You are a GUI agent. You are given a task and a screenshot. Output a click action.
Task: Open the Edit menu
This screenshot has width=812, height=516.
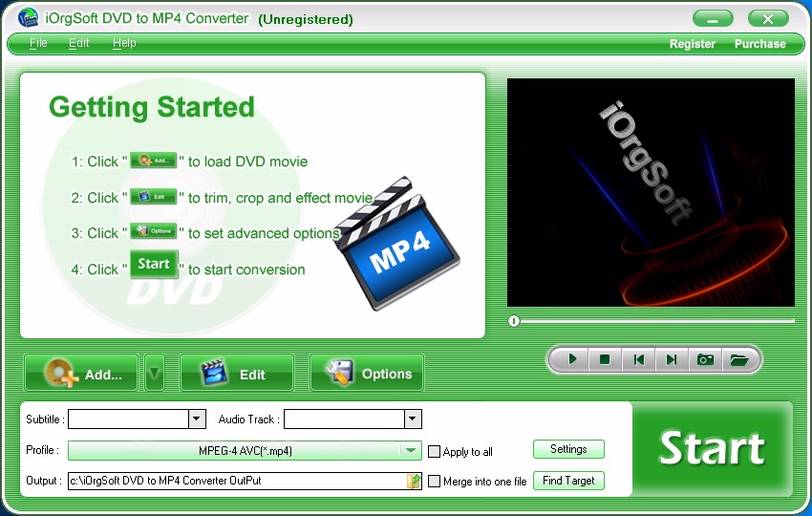pyautogui.click(x=78, y=43)
